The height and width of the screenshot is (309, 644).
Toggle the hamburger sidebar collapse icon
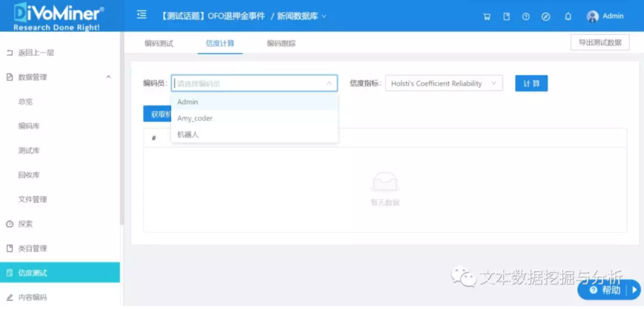(x=142, y=15)
